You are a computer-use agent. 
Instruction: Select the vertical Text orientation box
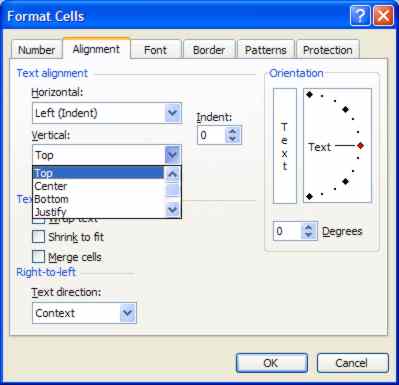point(284,146)
